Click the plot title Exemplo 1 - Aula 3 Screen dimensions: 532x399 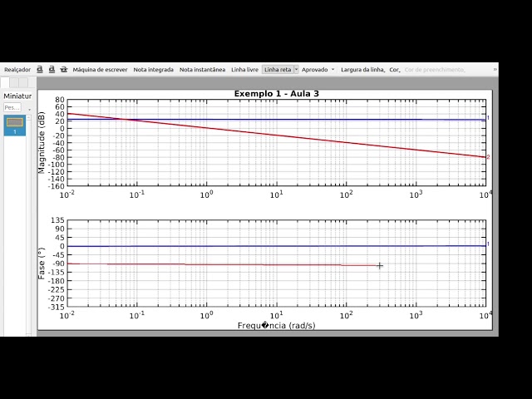[x=277, y=94]
